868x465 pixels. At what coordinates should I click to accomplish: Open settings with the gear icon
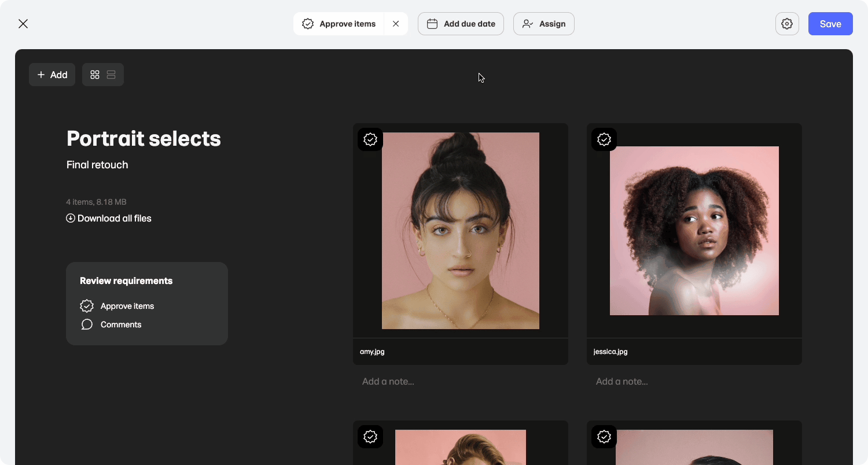point(787,24)
